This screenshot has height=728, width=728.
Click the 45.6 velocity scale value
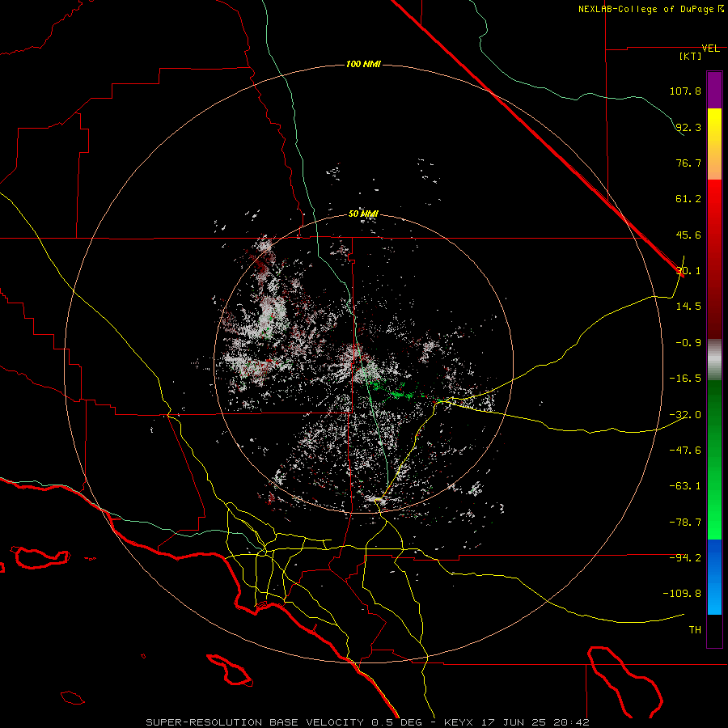tap(688, 235)
